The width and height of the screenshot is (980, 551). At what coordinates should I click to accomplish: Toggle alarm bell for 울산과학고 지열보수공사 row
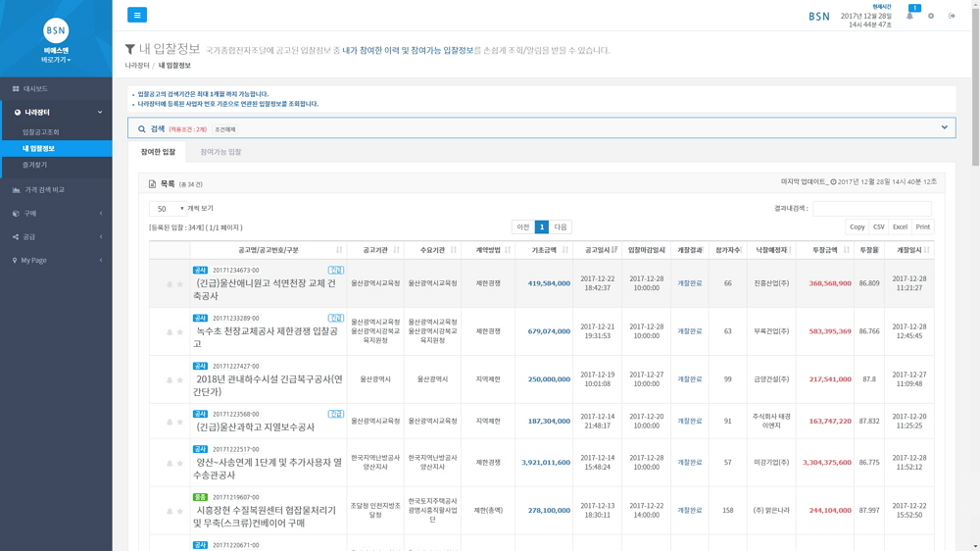170,423
